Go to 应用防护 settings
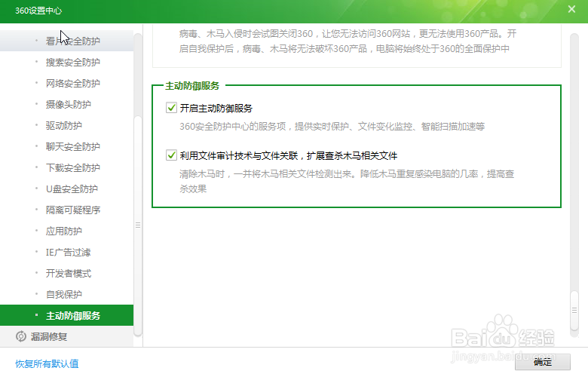Image resolution: width=588 pixels, height=377 pixels. (x=67, y=231)
